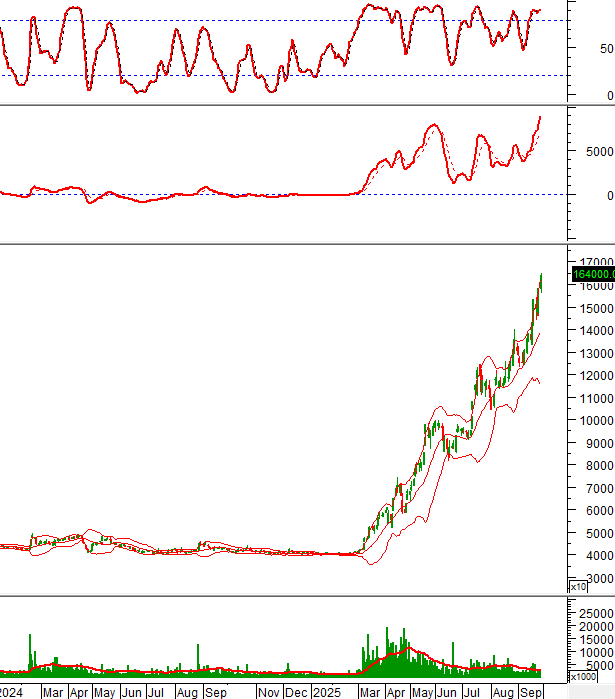
Task: Click the Aug label nearest the right edge
Action: [503, 691]
